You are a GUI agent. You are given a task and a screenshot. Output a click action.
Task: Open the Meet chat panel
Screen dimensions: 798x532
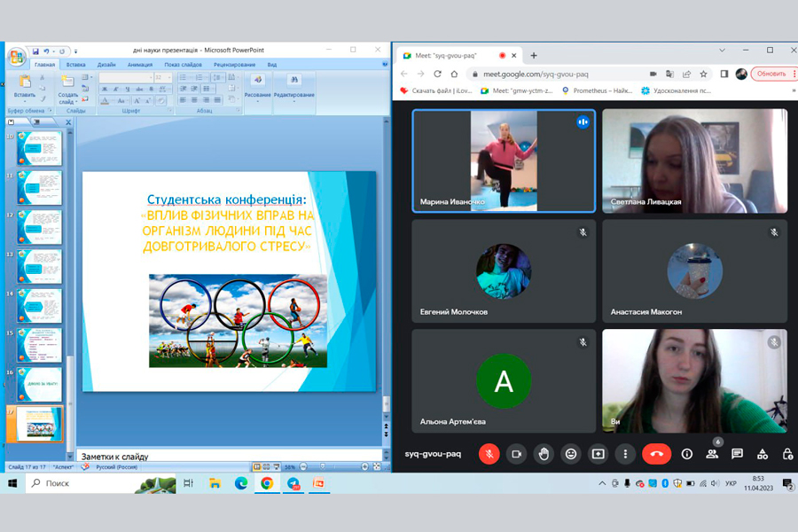pyautogui.click(x=737, y=454)
